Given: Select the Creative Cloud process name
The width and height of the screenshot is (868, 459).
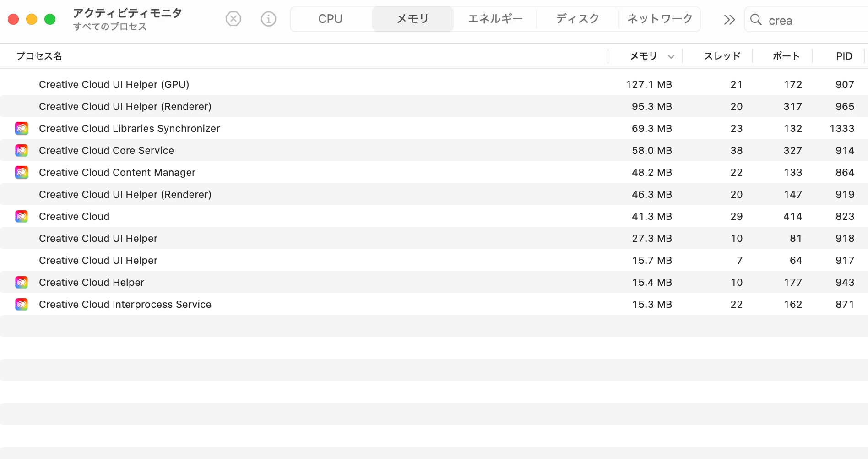Looking at the screenshot, I should pos(74,216).
